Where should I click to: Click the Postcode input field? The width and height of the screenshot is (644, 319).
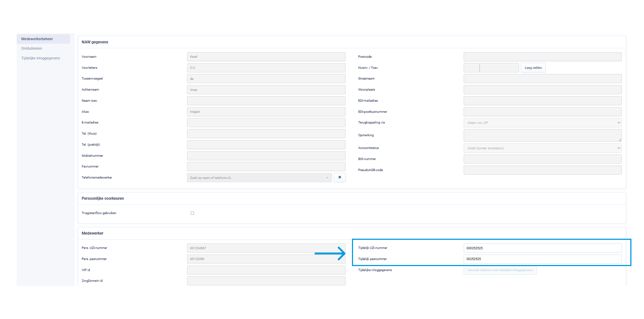(x=542, y=57)
